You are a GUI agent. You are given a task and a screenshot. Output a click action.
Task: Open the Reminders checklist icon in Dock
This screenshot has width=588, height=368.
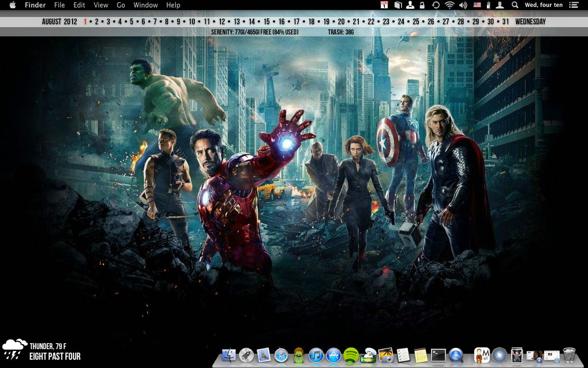pos(403,355)
